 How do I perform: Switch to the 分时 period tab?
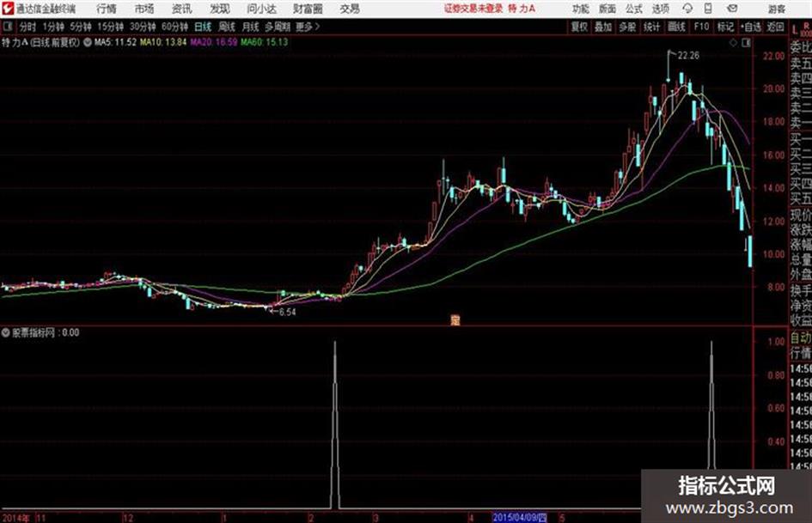pyautogui.click(x=28, y=27)
